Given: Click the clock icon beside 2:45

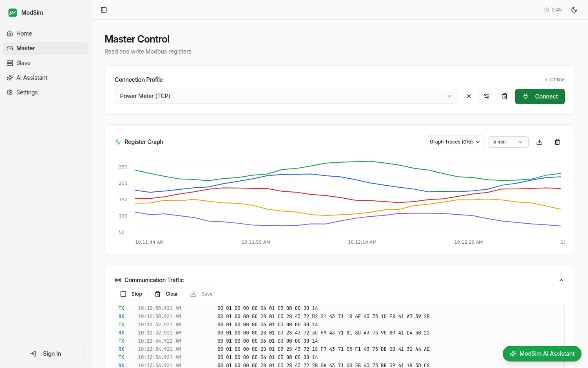Looking at the screenshot, I should click(x=547, y=10).
